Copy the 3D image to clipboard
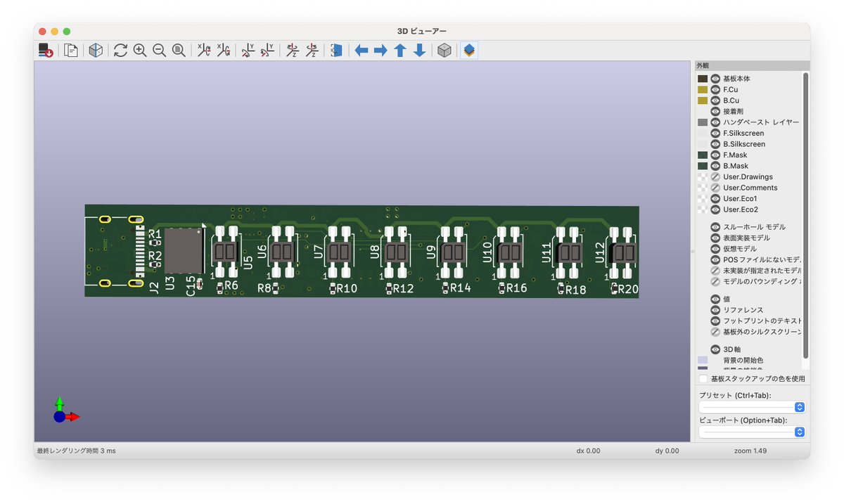The width and height of the screenshot is (844, 504). [71, 51]
